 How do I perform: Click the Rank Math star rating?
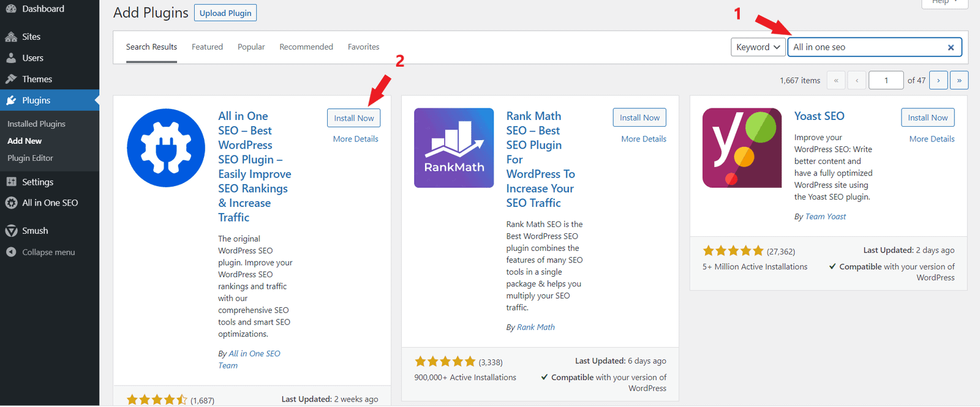click(445, 362)
